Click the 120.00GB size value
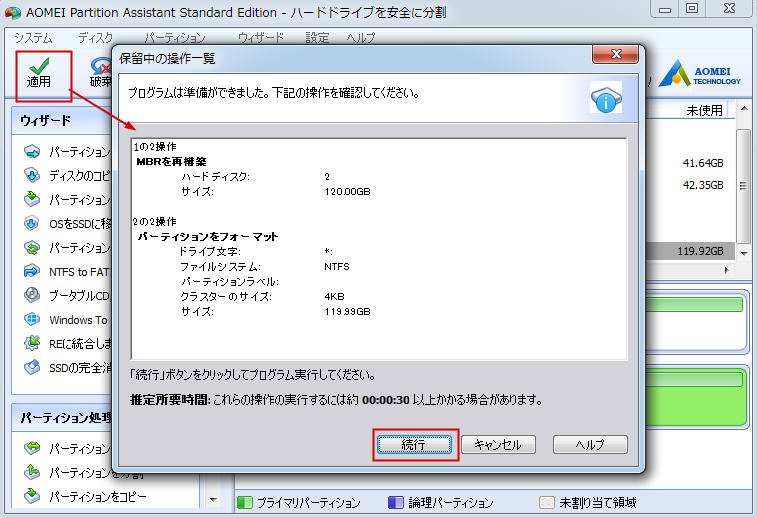Viewport: 757px width, 518px height. (348, 192)
